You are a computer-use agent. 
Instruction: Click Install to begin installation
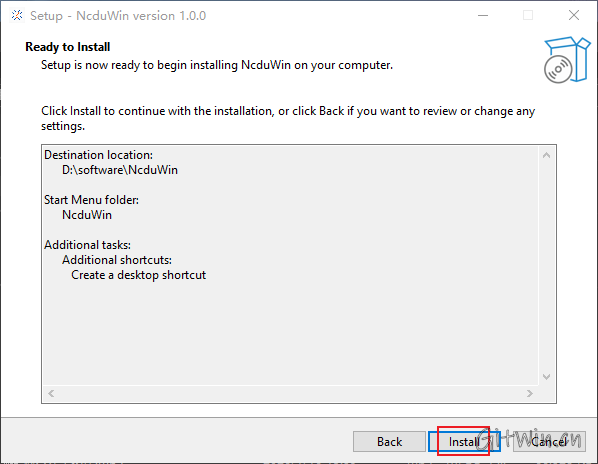(x=464, y=442)
